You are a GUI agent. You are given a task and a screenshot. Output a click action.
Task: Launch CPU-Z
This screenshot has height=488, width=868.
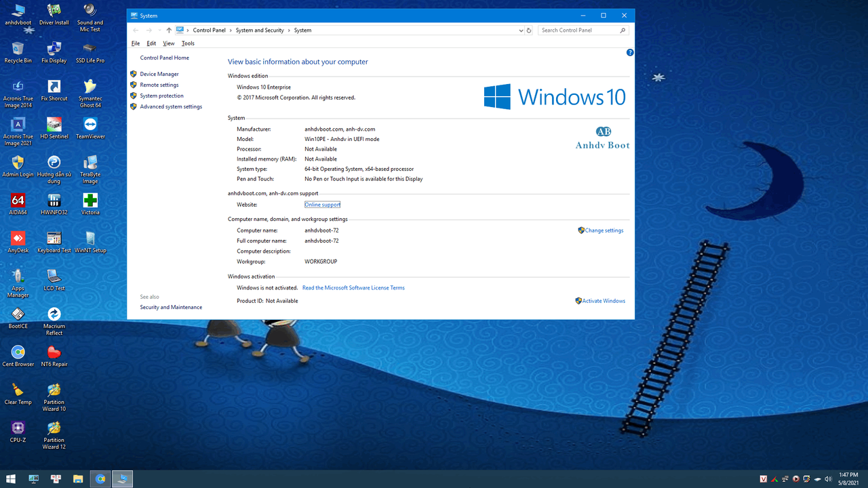pos(18,432)
